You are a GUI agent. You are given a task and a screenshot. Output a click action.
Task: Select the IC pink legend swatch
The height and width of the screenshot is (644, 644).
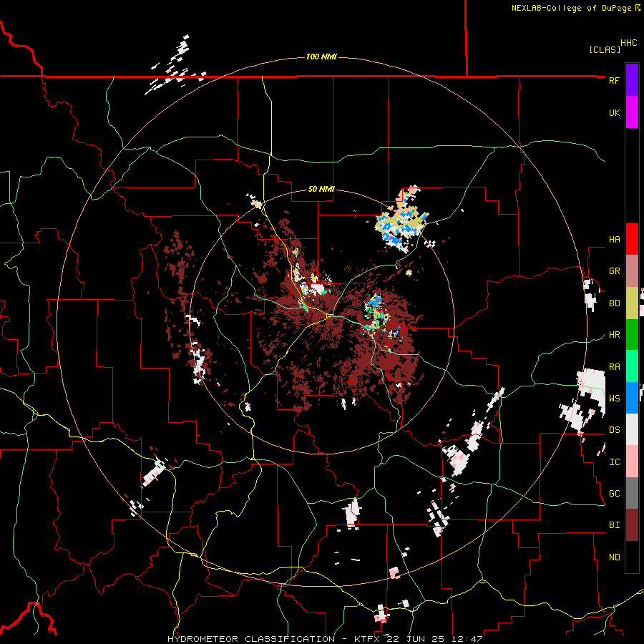coord(632,462)
